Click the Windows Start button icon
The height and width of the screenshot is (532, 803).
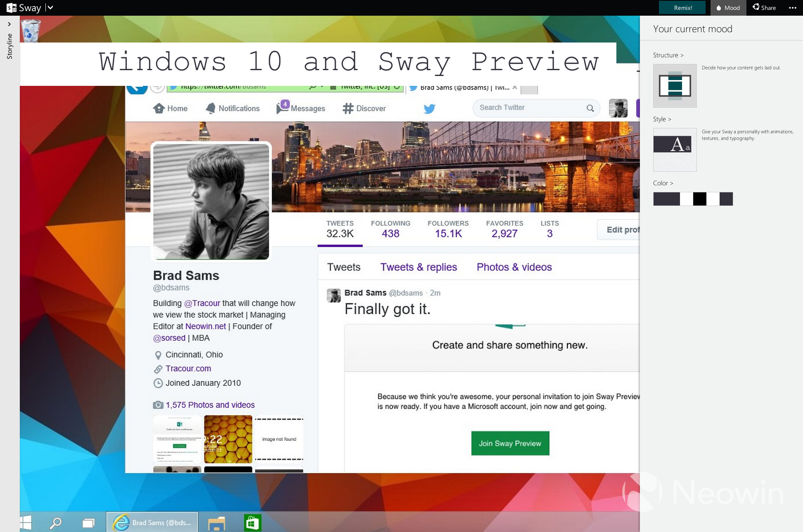click(x=26, y=523)
